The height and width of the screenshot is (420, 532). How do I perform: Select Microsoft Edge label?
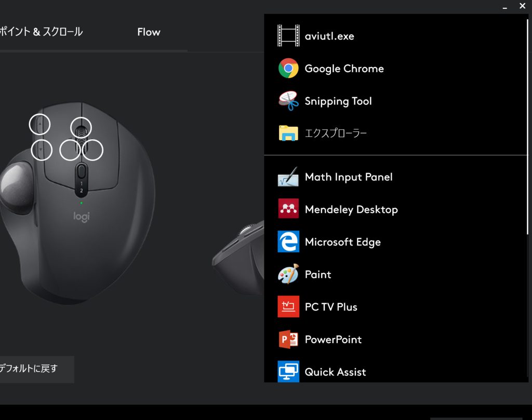point(343,242)
